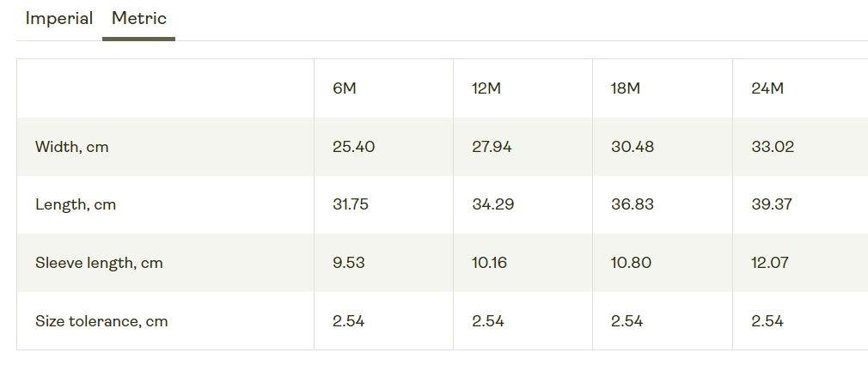The height and width of the screenshot is (371, 868).
Task: Click the 36.83 length cell
Action: coord(633,204)
